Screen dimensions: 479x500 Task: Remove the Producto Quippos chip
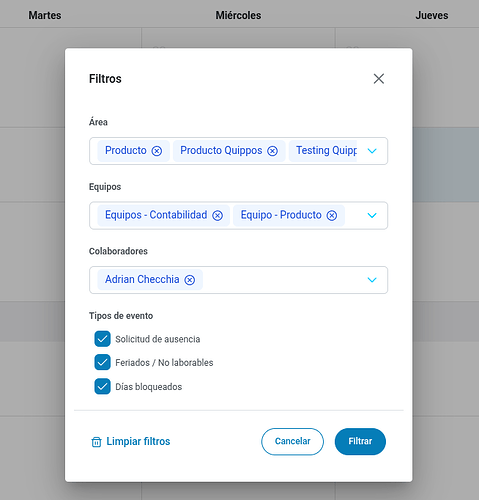tap(272, 151)
